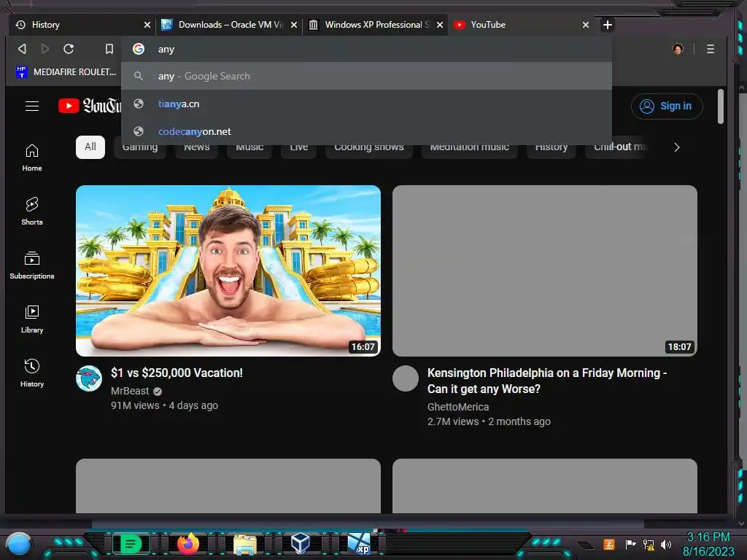
Task: Go back using the browser back arrow
Action: [22, 49]
